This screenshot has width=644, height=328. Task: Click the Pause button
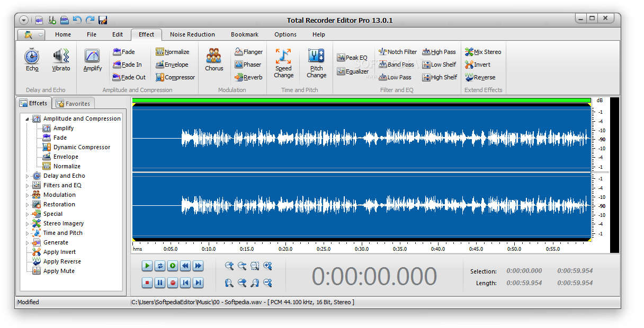(x=160, y=283)
